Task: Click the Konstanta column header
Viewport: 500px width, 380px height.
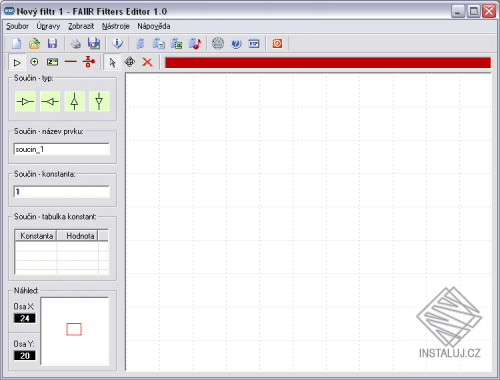Action: click(x=36, y=236)
